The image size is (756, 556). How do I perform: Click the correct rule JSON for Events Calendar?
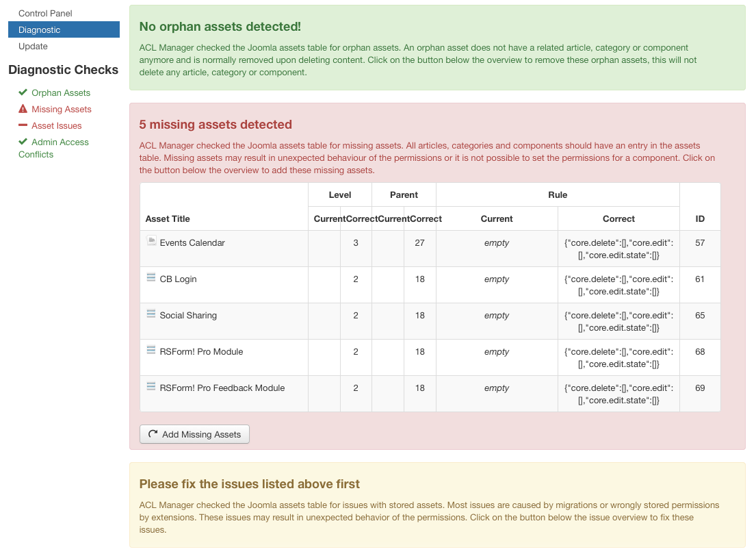pyautogui.click(x=618, y=249)
